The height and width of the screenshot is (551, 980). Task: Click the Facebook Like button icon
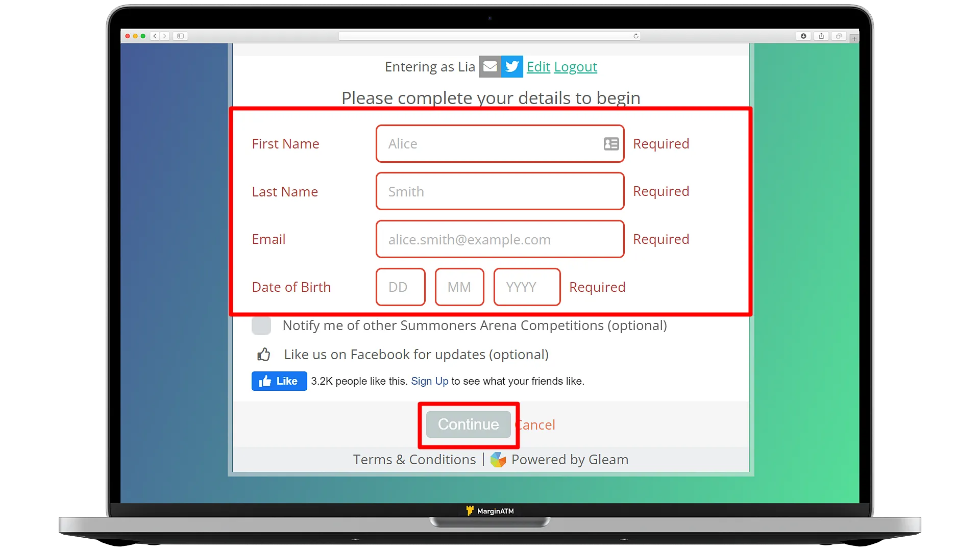279,382
